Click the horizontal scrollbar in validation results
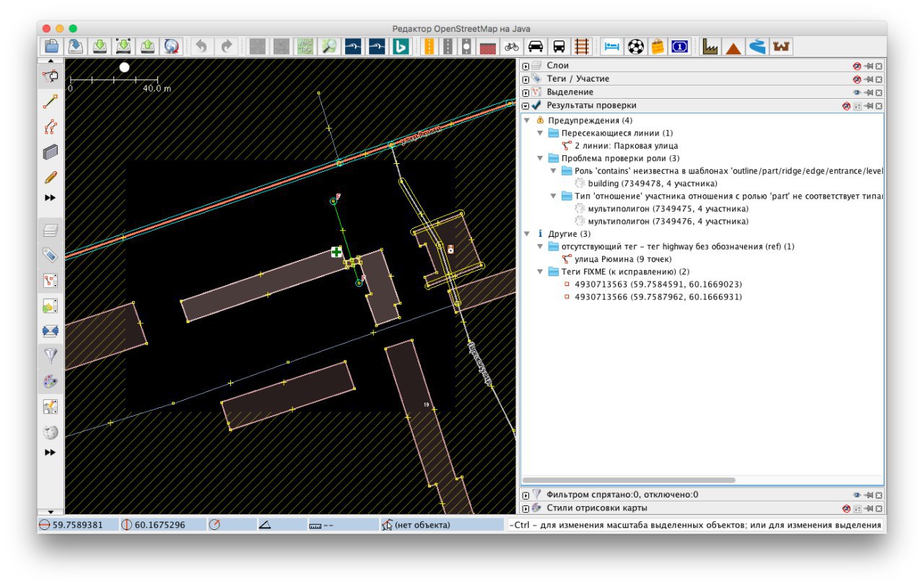 [x=628, y=480]
